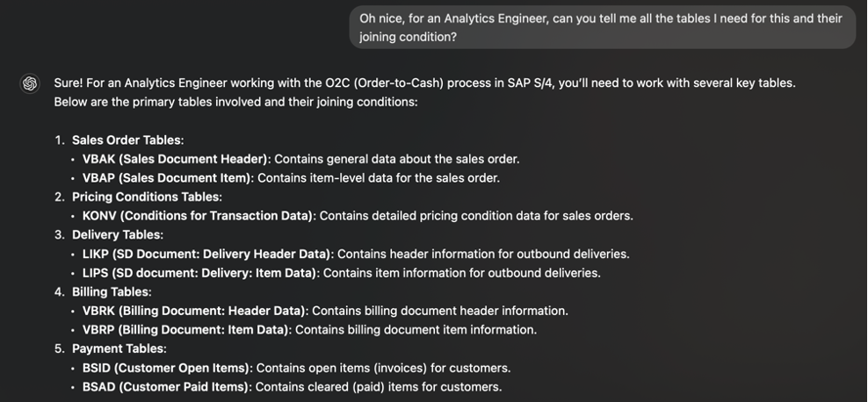
Task: Click the ChatGPT logo avatar icon
Action: (30, 83)
